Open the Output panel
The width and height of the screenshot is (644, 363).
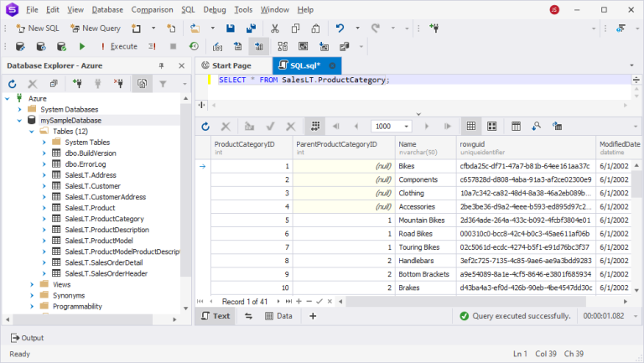click(x=27, y=338)
